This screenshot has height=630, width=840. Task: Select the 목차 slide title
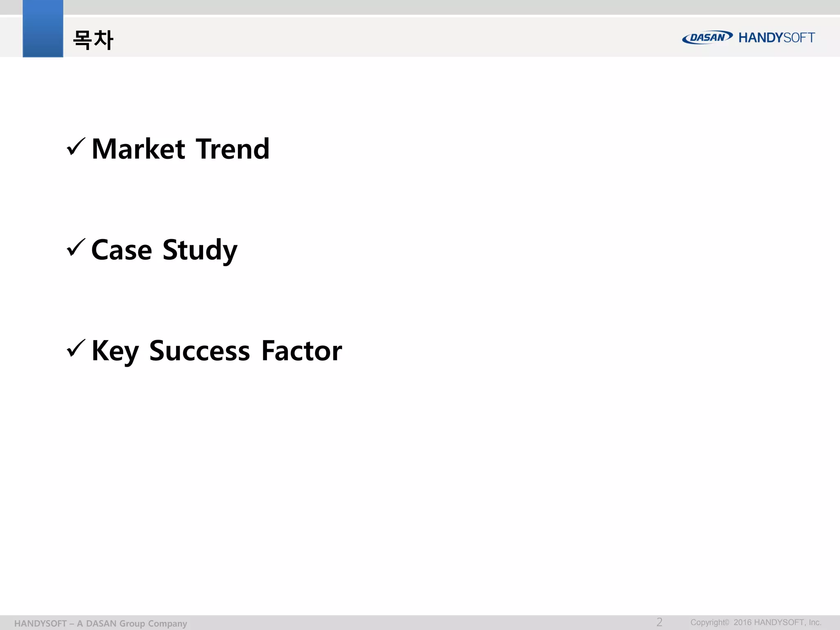(x=93, y=40)
